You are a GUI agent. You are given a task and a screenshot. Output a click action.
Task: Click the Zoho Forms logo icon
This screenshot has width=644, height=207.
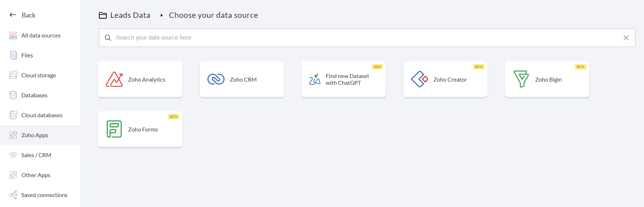(114, 129)
